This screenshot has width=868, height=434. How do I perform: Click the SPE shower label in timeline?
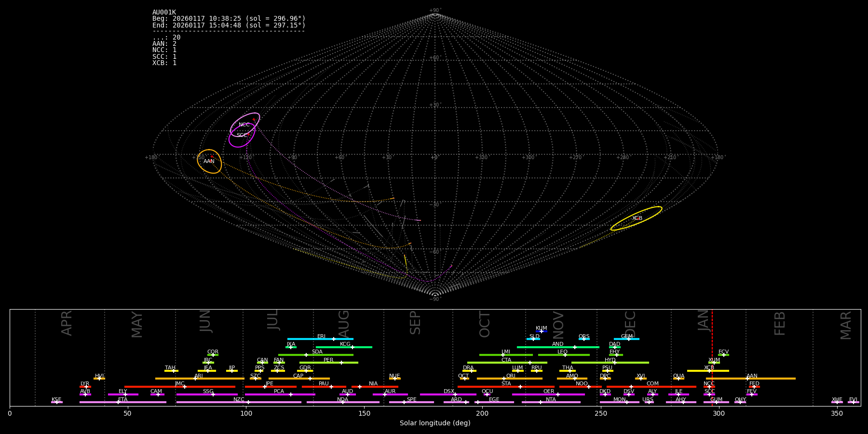coord(411,400)
